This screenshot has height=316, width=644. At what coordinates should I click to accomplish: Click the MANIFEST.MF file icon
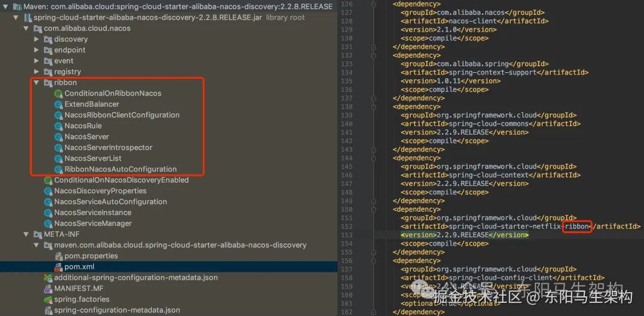pyautogui.click(x=48, y=289)
